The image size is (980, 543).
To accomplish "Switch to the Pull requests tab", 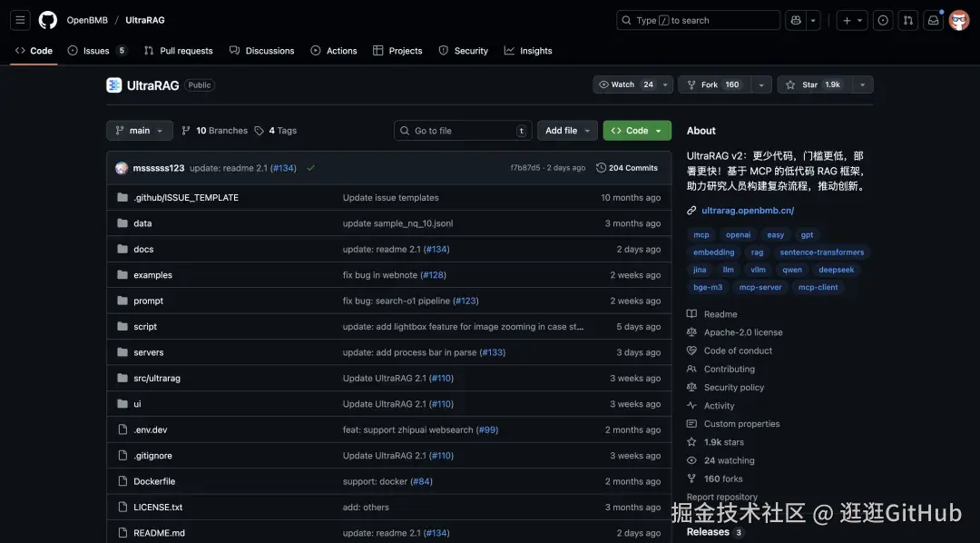I will click(178, 51).
